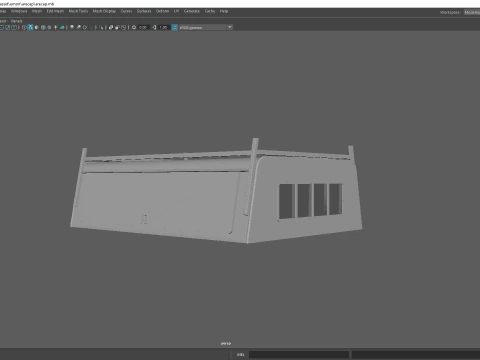Toggle Smooth Shade All cube icon
This screenshot has height=360, width=480.
coord(30,27)
